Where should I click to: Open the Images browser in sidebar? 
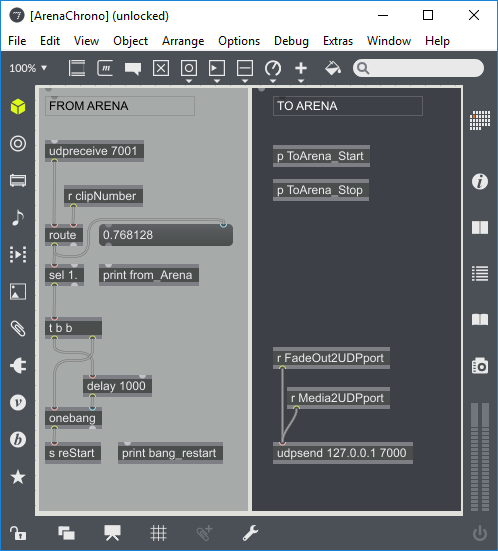coord(18,292)
